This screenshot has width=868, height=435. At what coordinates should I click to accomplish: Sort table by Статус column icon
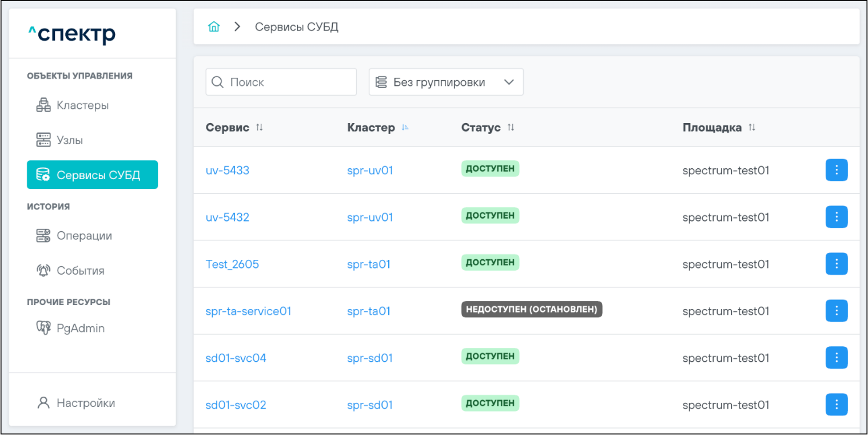pyautogui.click(x=511, y=128)
